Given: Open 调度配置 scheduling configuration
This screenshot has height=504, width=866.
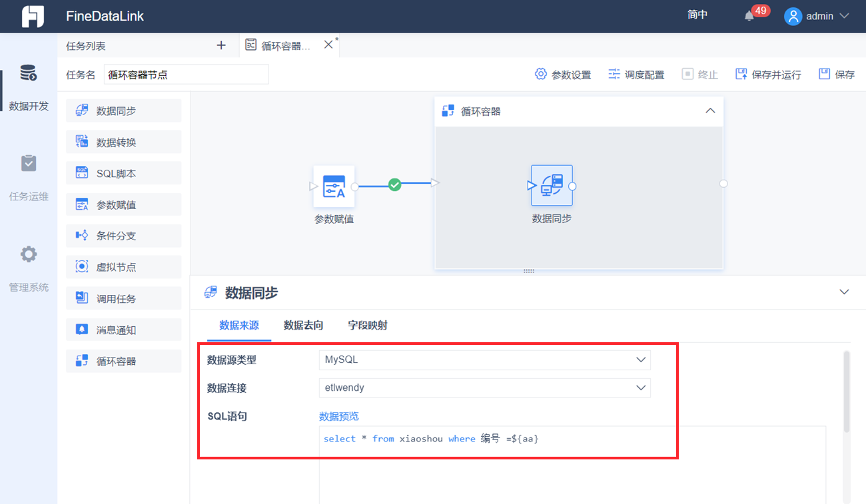Looking at the screenshot, I should 636,75.
